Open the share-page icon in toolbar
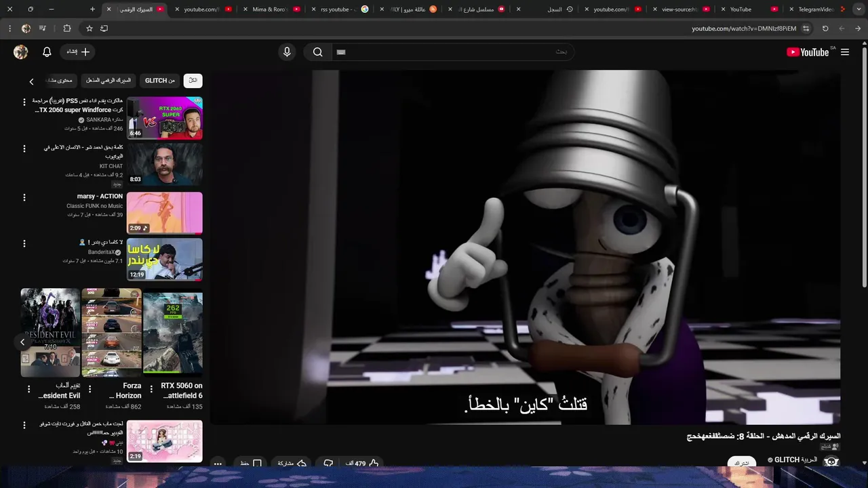This screenshot has height=488, width=868. coord(104,28)
